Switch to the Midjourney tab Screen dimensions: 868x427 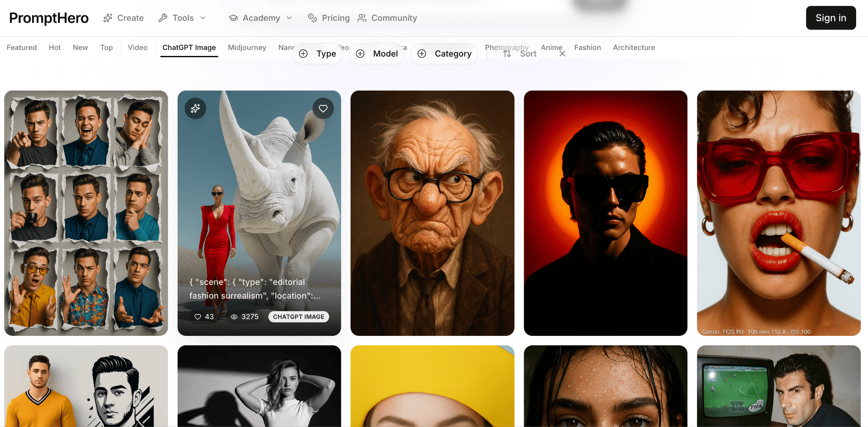pyautogui.click(x=247, y=47)
